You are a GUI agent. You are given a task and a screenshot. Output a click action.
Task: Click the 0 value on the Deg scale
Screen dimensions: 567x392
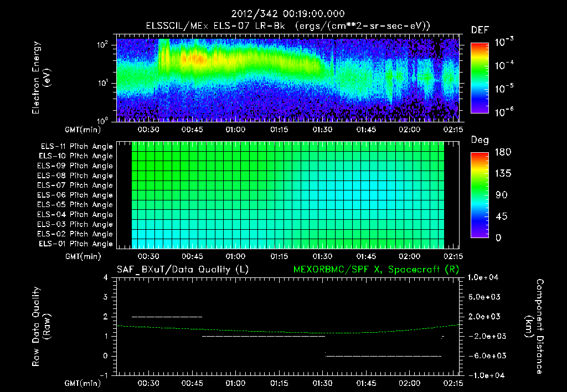pos(499,238)
